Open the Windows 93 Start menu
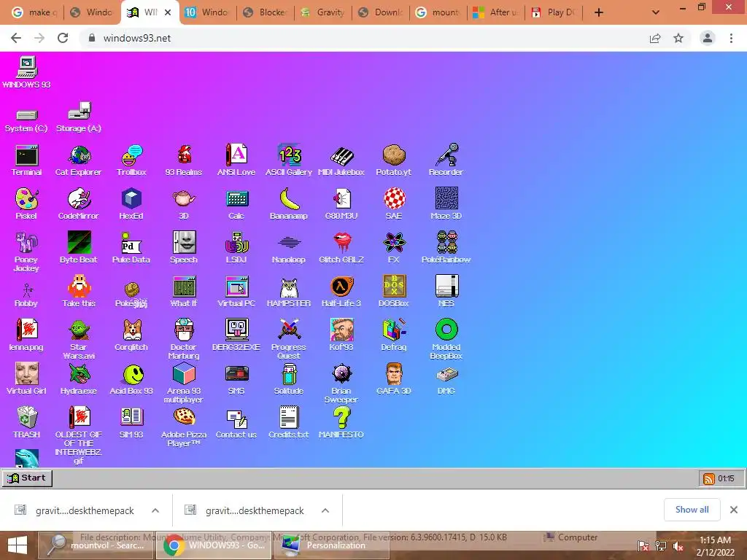747x560 pixels. tap(27, 478)
